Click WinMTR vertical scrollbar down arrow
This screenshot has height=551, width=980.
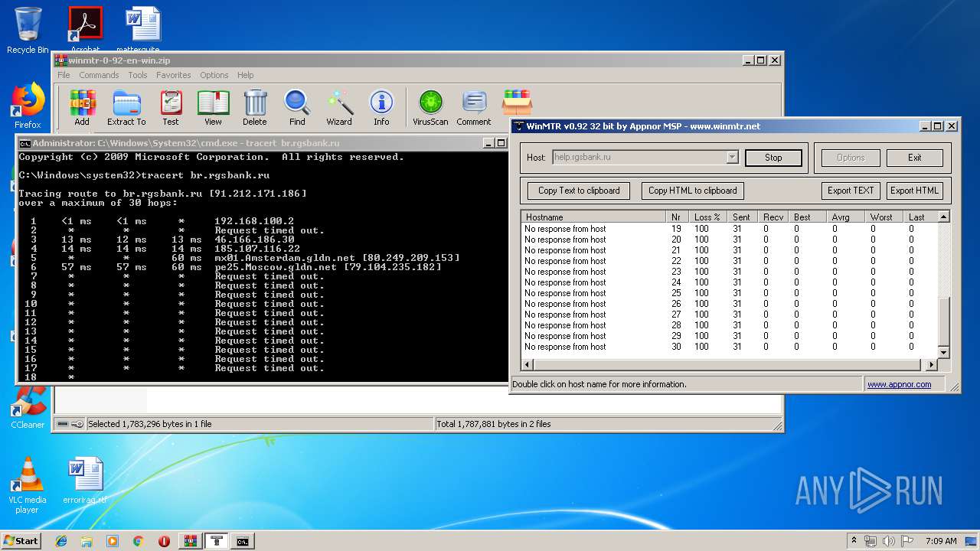coord(944,353)
